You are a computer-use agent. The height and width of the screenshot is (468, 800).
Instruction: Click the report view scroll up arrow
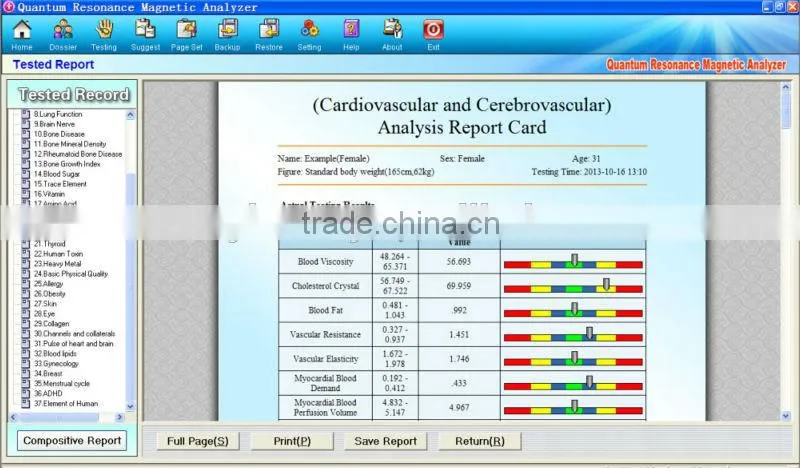click(786, 87)
